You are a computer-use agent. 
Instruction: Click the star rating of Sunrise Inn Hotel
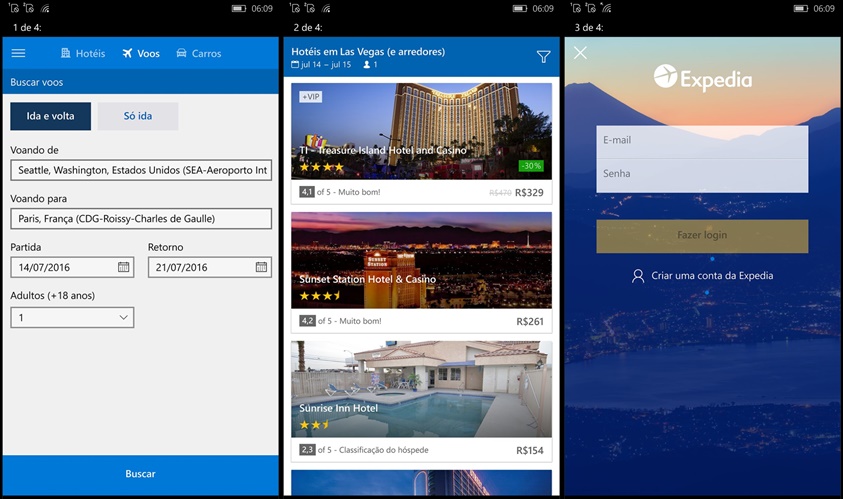(x=315, y=425)
